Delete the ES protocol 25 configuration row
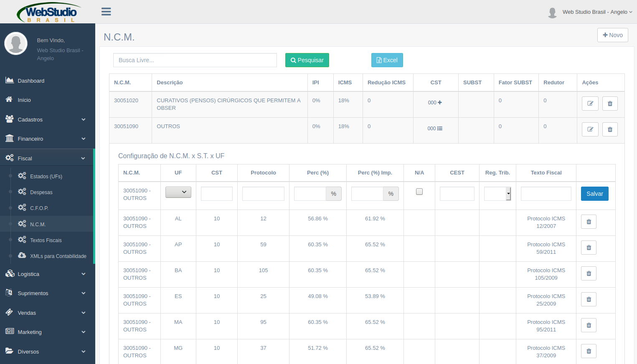The image size is (637, 364). [589, 299]
